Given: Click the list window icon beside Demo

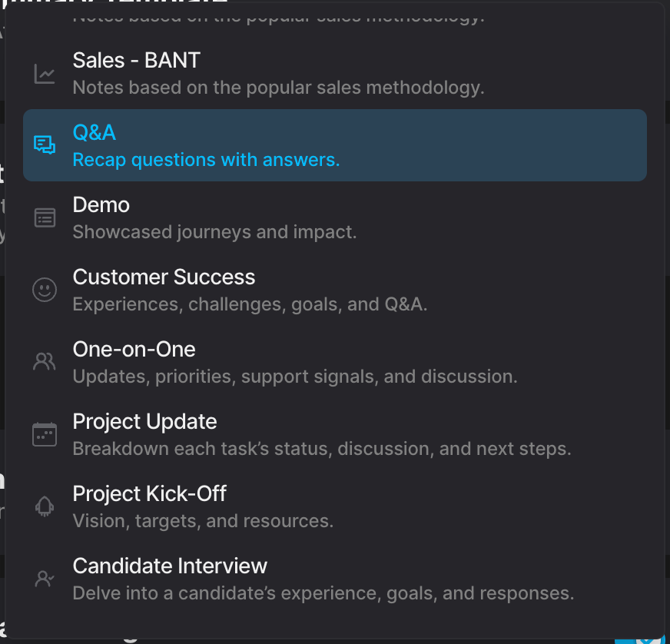Looking at the screenshot, I should (45, 217).
